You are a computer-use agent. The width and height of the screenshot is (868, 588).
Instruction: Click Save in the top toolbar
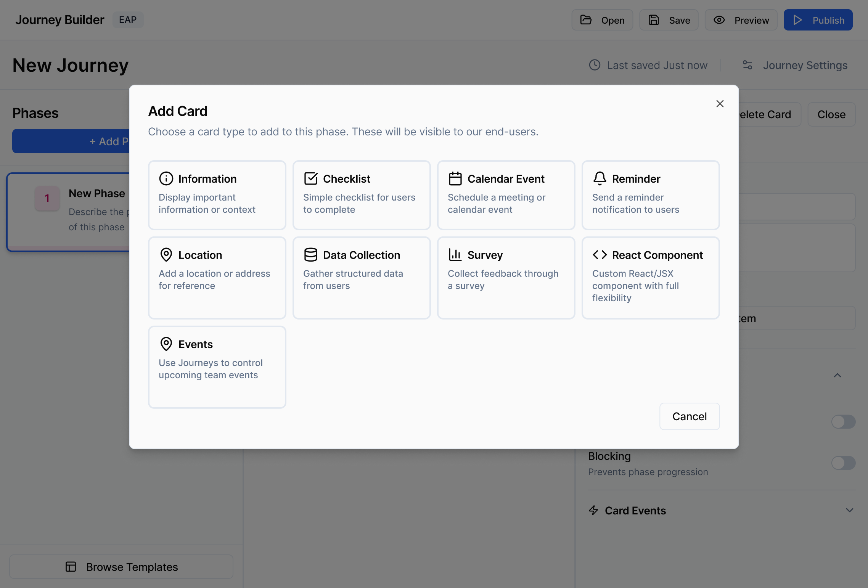point(669,20)
